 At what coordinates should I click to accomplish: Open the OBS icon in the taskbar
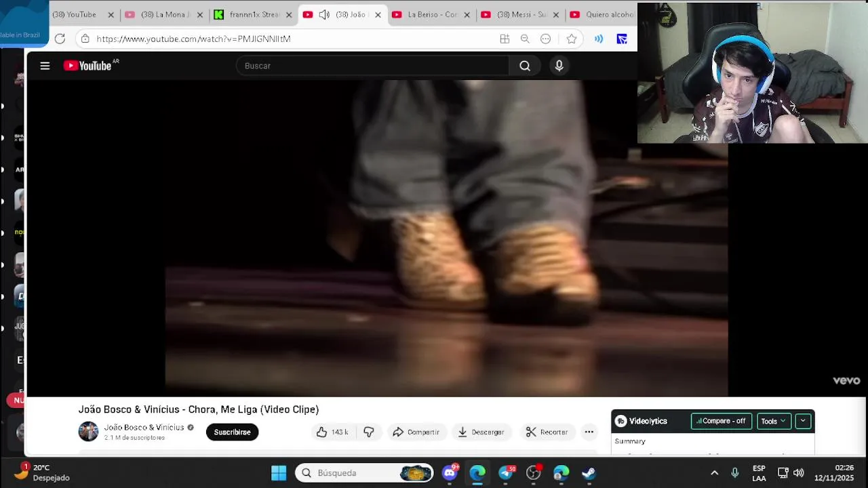pyautogui.click(x=534, y=472)
